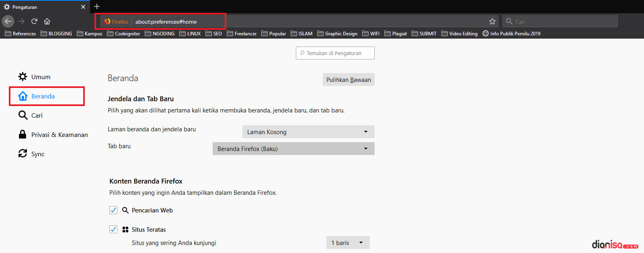Open Info Publik Pemilu 2019 bookmark
This screenshot has height=253, width=644.
[511, 34]
